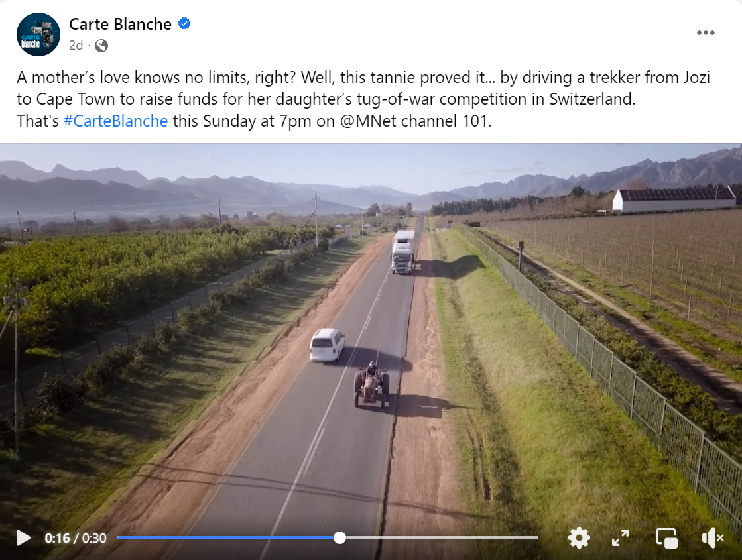Click the white truck in the video

tap(402, 252)
